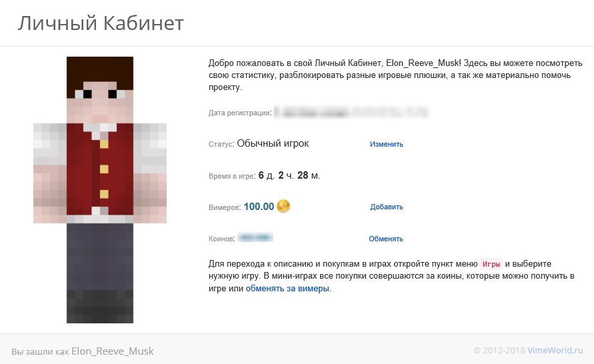Click the Дата регистрации label
This screenshot has height=364, width=594.
click(x=240, y=113)
